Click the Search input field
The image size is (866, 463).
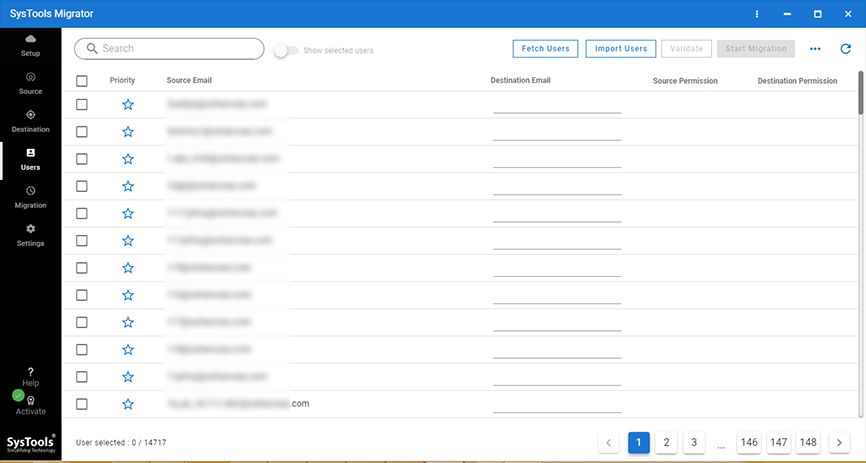pyautogui.click(x=169, y=49)
